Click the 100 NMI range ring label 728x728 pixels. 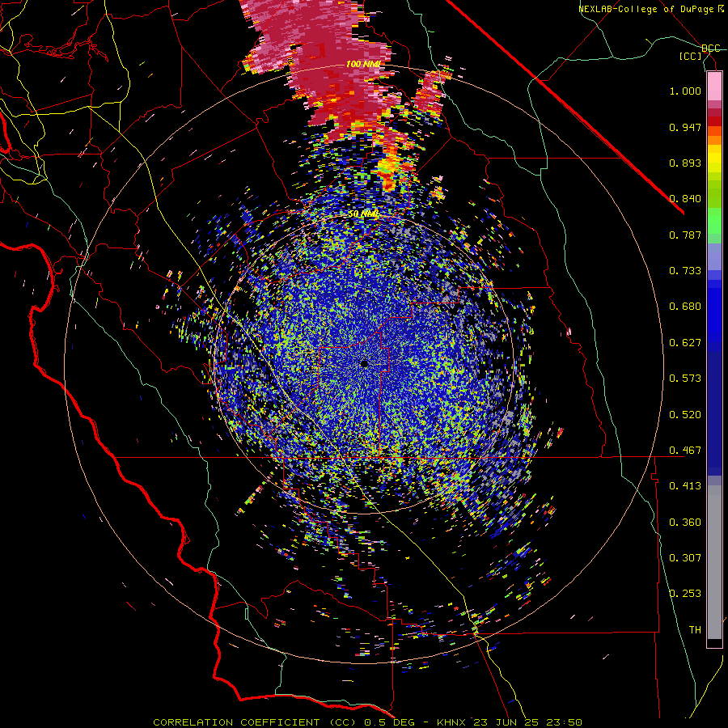pos(363,64)
